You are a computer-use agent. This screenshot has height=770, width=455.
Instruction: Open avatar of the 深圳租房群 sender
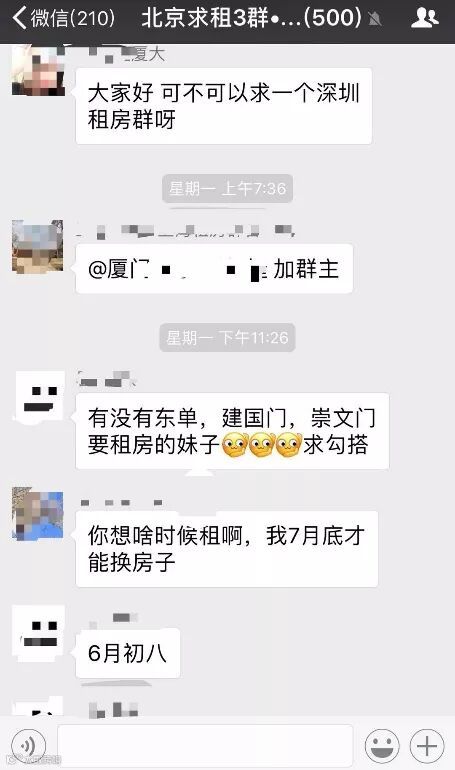pyautogui.click(x=38, y=70)
